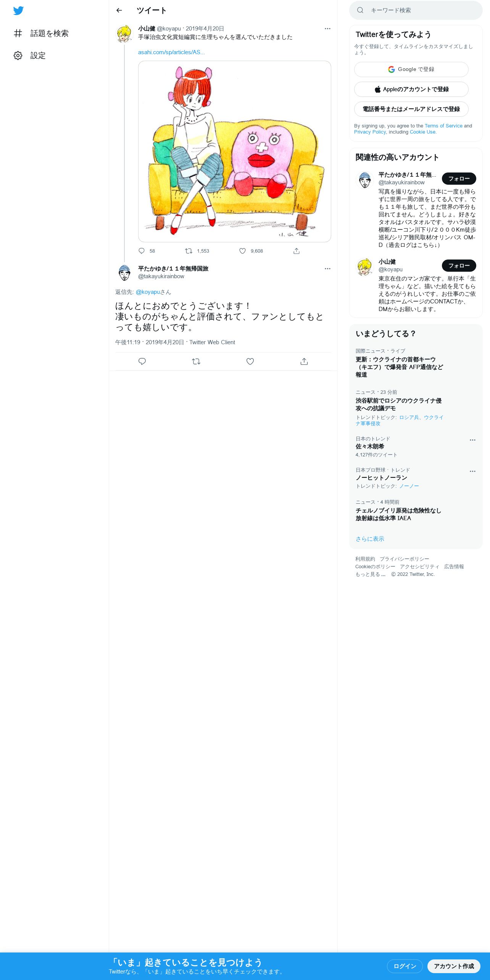Viewport: 490px width, 980px height.
Task: Open the asahi.com article link
Action: pos(171,52)
